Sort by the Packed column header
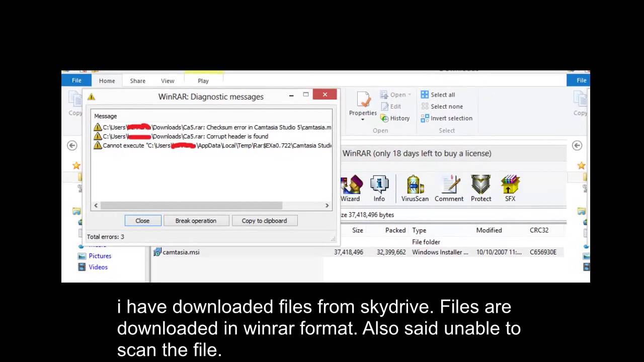 click(395, 230)
